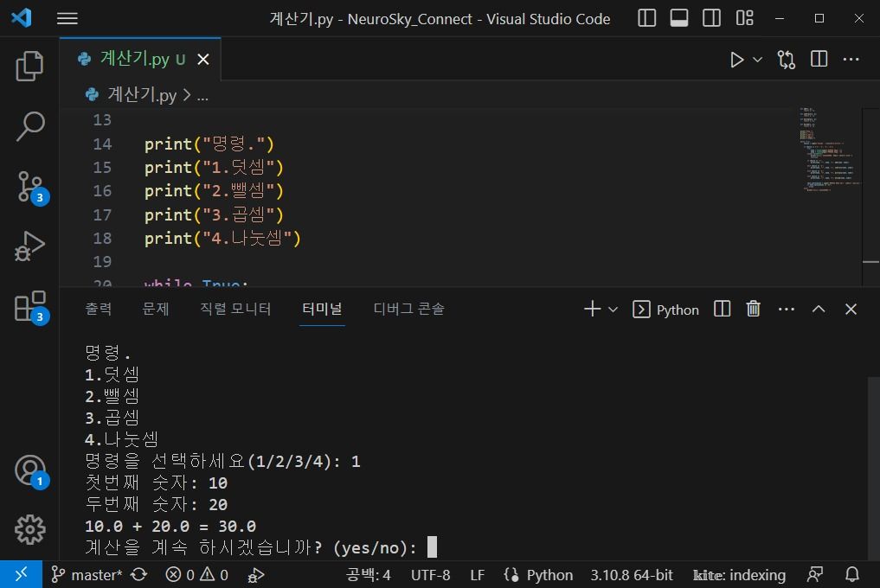Close the 계산기.py editor tab
This screenshot has height=588, width=880.
203,59
